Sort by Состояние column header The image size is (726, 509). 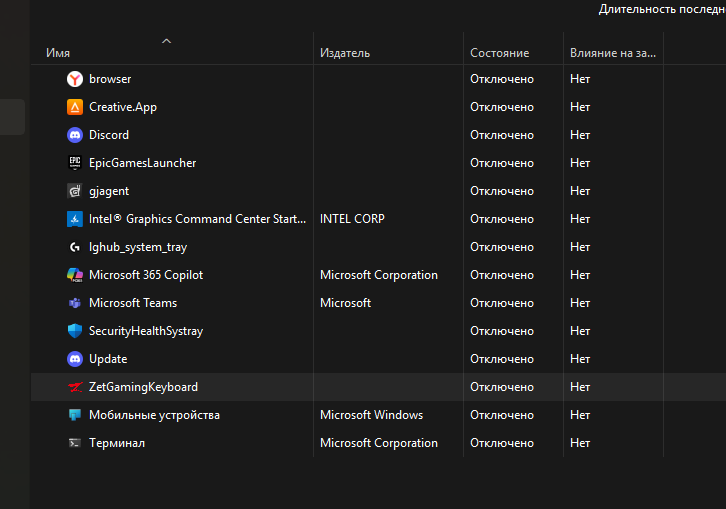[x=499, y=53]
